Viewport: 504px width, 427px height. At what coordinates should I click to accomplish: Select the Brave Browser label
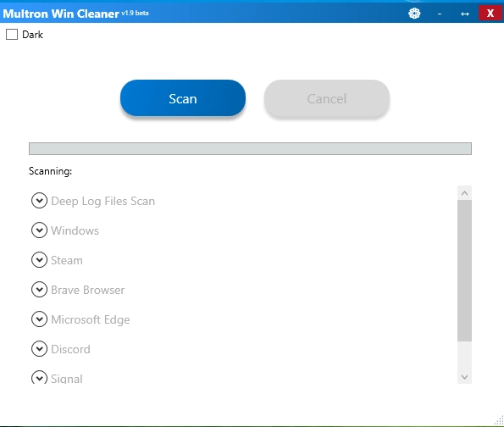88,290
